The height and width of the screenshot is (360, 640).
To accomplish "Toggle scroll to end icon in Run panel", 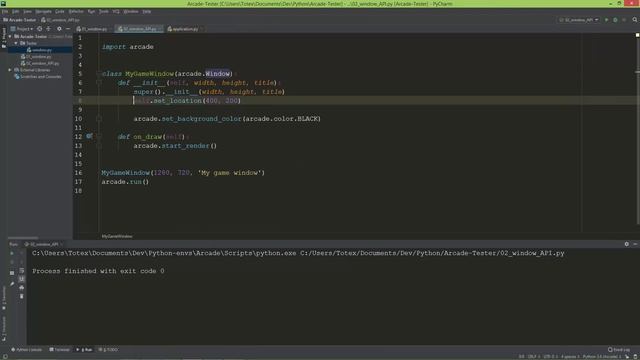I will 22,279.
